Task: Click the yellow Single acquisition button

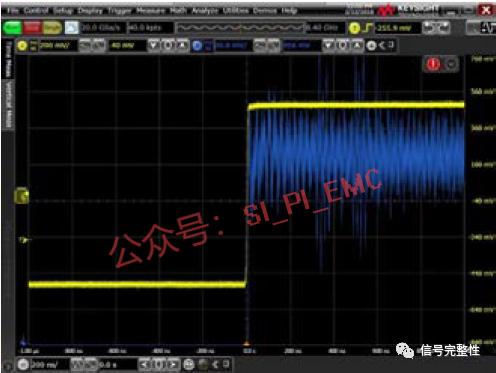Action: [x=52, y=28]
